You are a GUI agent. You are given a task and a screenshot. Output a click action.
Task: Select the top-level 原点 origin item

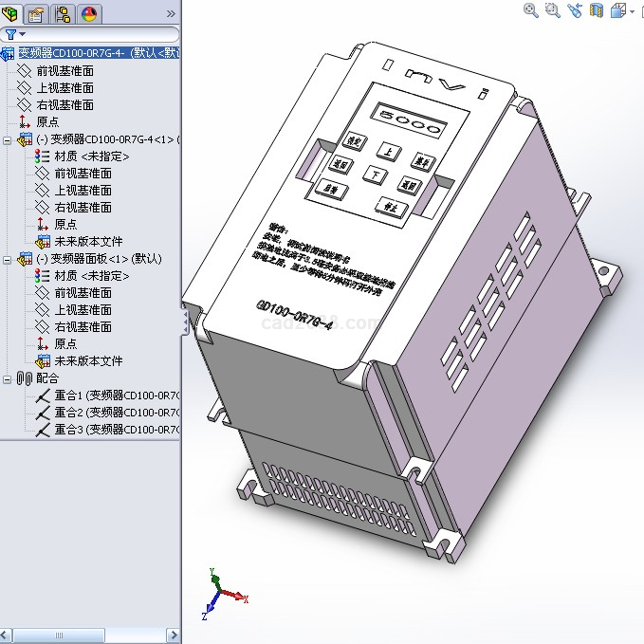[47, 122]
